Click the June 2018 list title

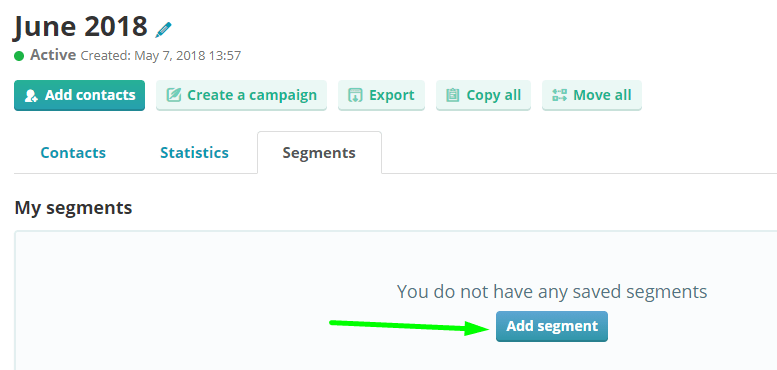point(81,26)
